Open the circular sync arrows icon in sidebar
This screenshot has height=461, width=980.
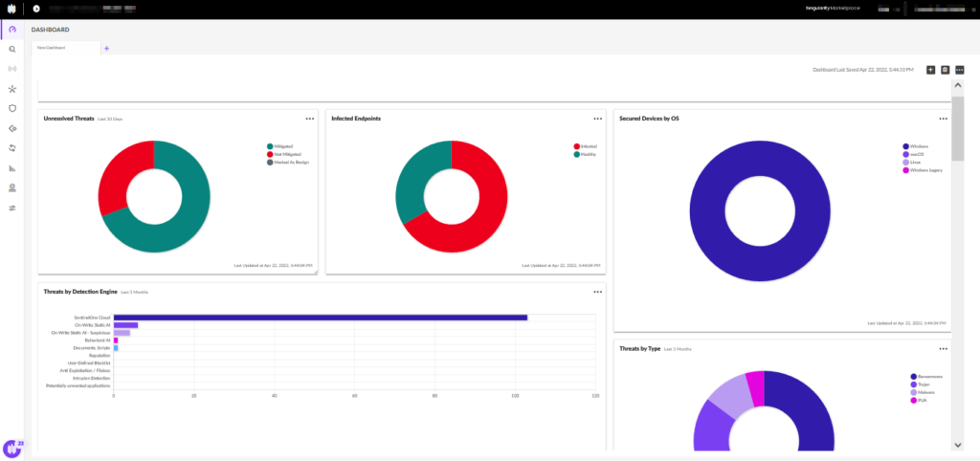(12, 148)
